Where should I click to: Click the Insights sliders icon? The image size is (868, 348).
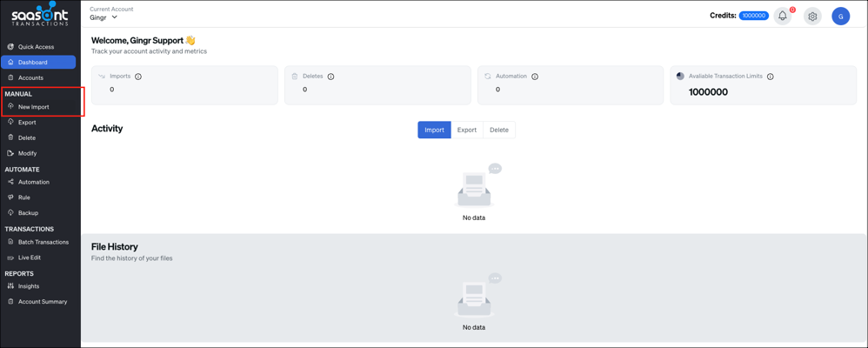tap(10, 286)
